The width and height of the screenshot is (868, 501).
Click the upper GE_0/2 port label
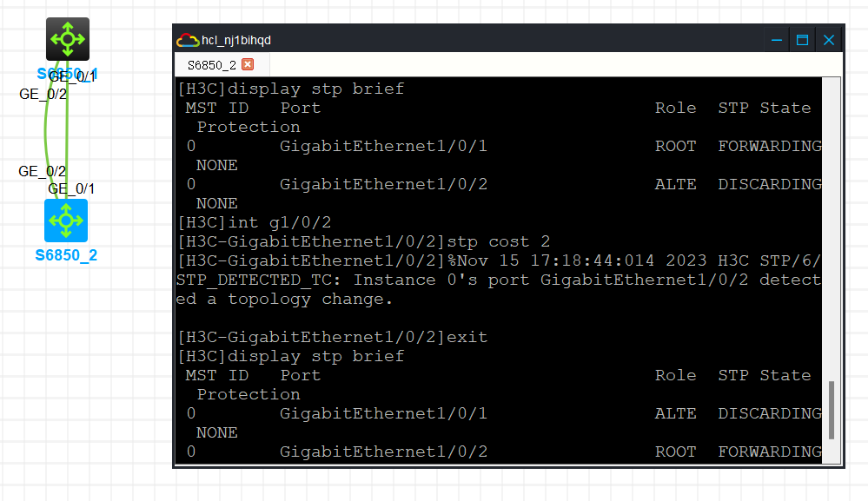[x=43, y=94]
